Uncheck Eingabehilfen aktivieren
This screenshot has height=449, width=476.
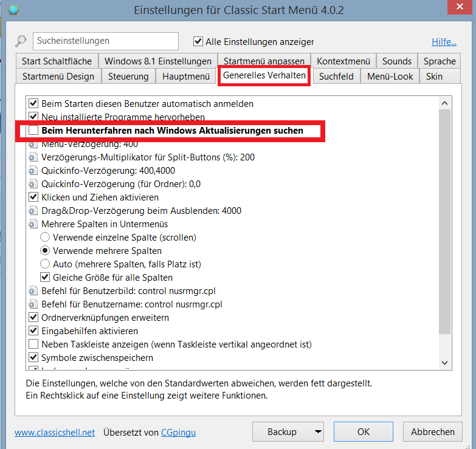pyautogui.click(x=33, y=331)
